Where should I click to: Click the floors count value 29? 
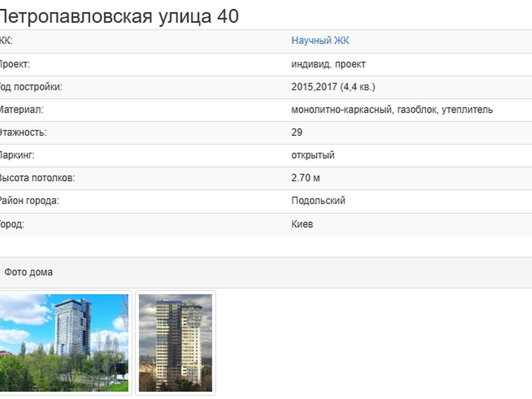click(x=297, y=132)
